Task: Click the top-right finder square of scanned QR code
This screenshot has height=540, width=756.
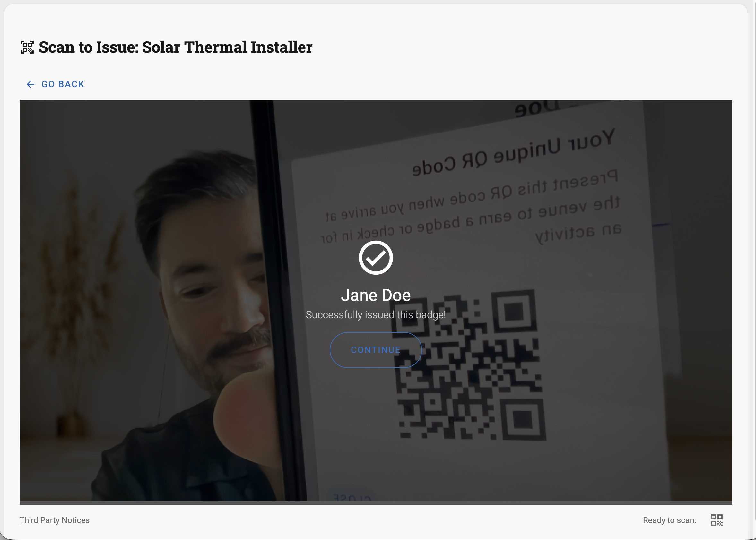Action: 514,312
